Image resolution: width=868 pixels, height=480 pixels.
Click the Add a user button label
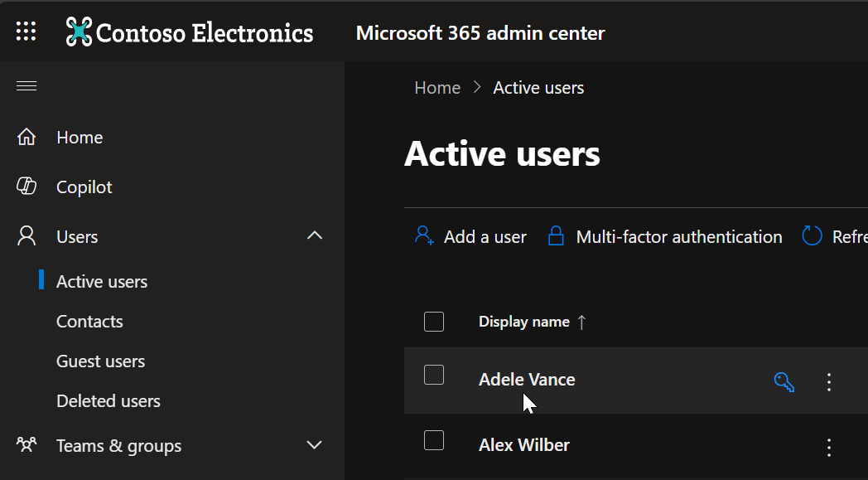485,236
